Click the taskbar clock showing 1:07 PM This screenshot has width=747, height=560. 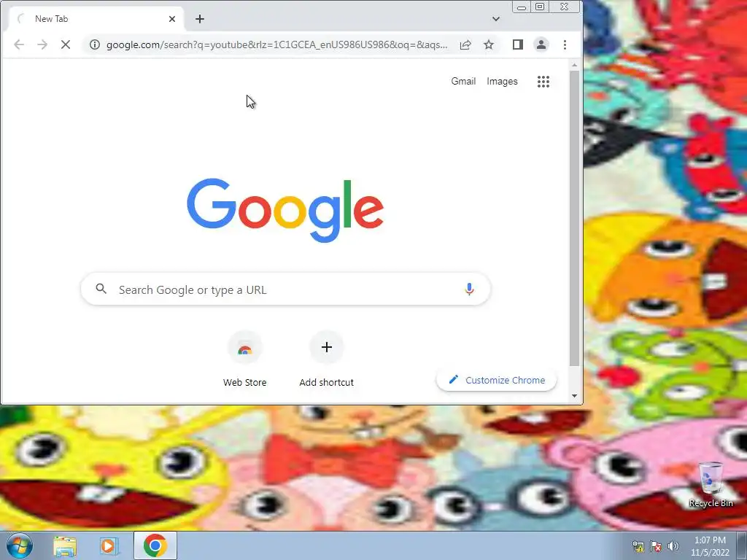click(x=710, y=546)
